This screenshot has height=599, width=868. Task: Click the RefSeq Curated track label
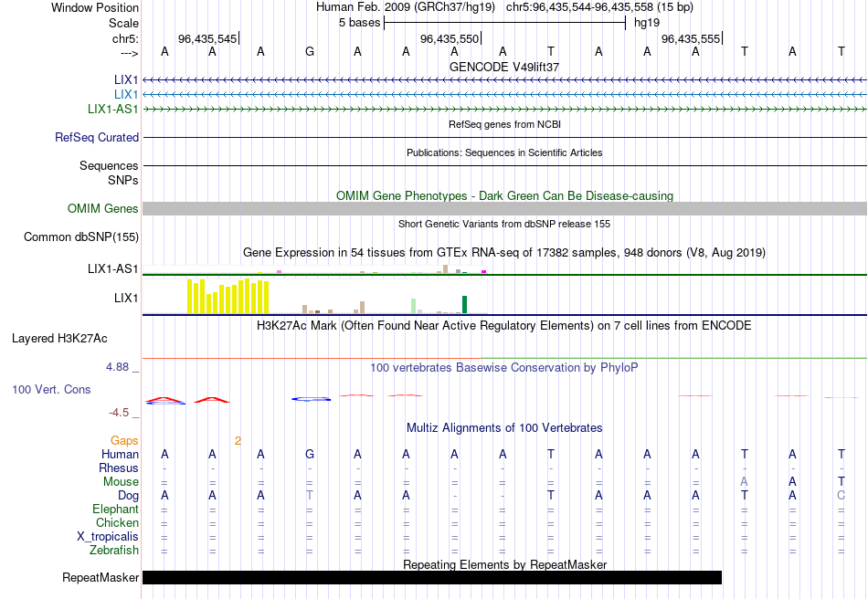pyautogui.click(x=97, y=137)
